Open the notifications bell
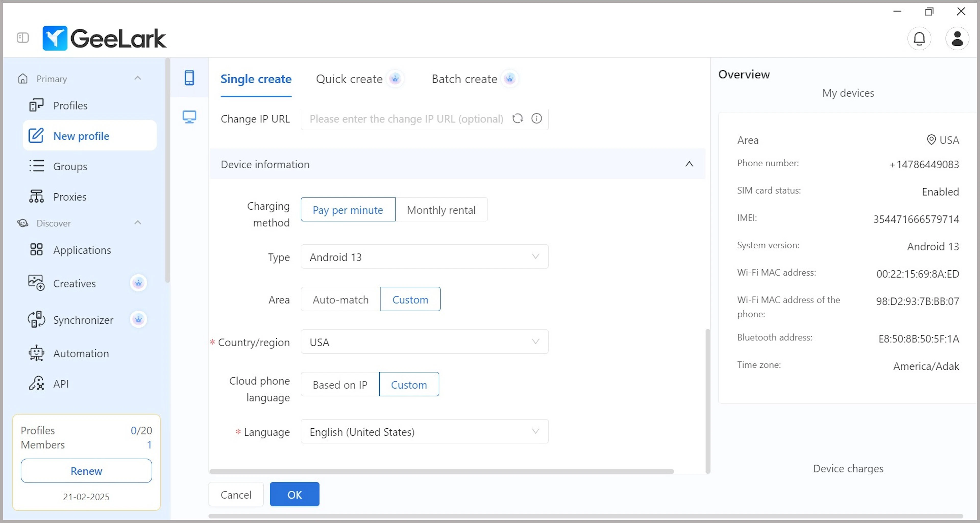Viewport: 980px width, 523px height. pyautogui.click(x=919, y=39)
